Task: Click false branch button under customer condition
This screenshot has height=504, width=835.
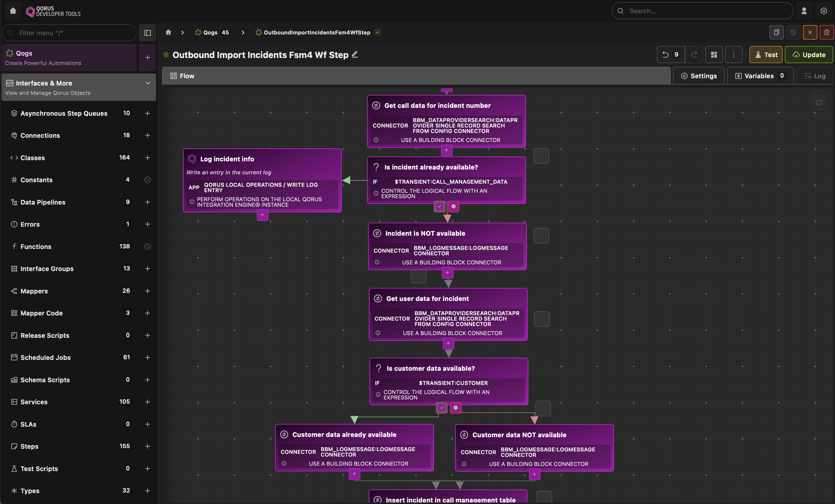Action: click(x=456, y=408)
